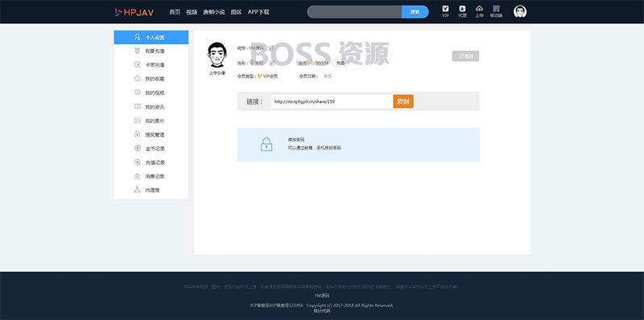The height and width of the screenshot is (320, 644).
Task: Click the HPJAV logo
Action: click(134, 12)
